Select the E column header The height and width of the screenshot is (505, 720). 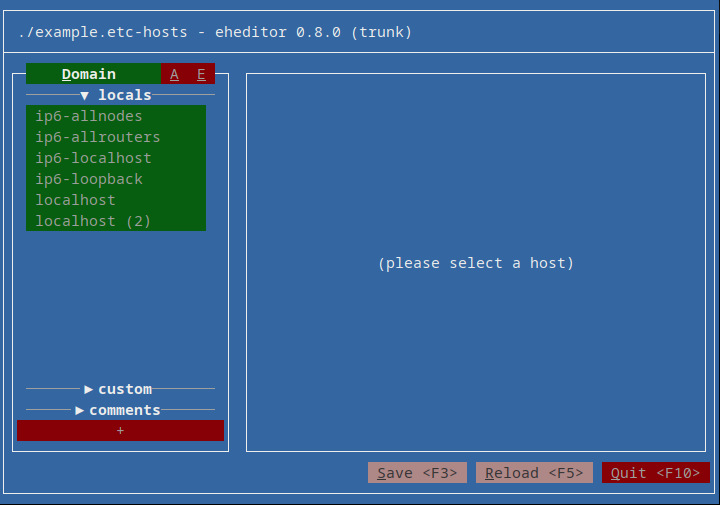pyautogui.click(x=201, y=74)
